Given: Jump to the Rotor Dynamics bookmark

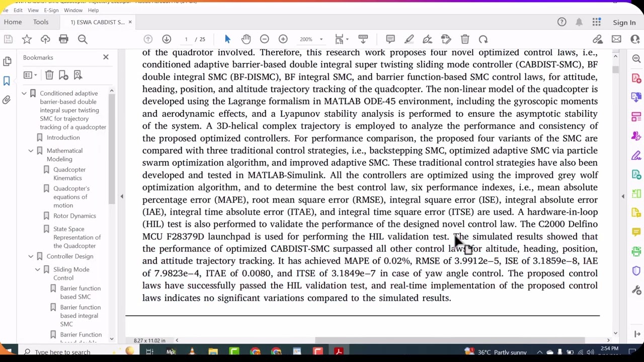Looking at the screenshot, I should [74, 216].
